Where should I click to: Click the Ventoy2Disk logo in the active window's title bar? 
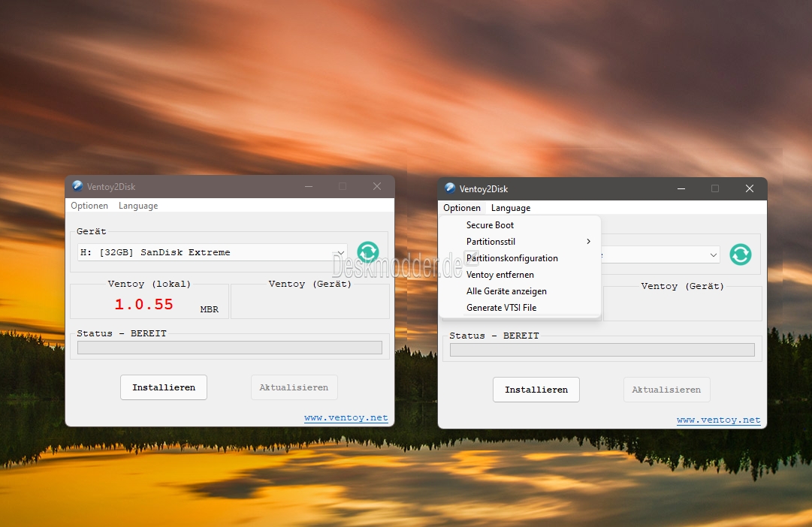click(450, 188)
